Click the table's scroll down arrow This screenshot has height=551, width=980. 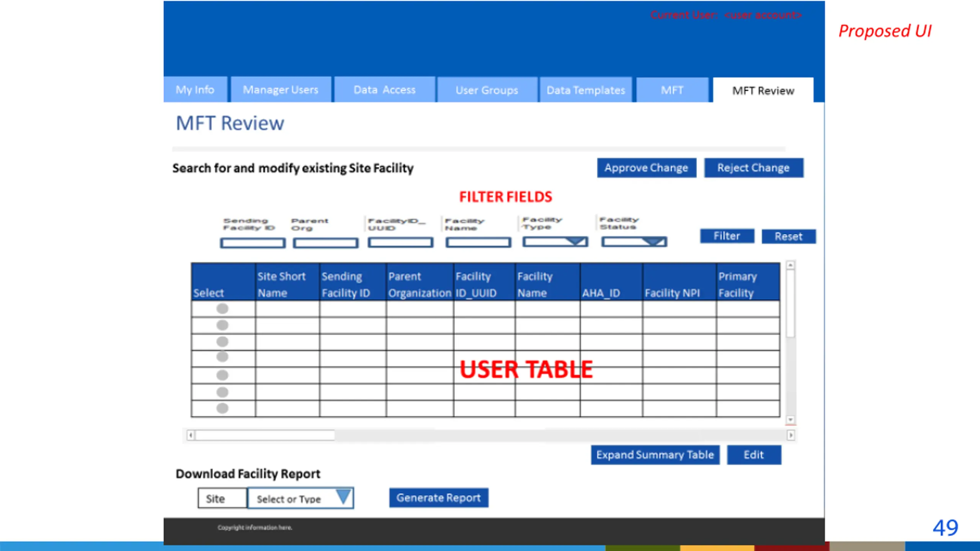pos(791,420)
